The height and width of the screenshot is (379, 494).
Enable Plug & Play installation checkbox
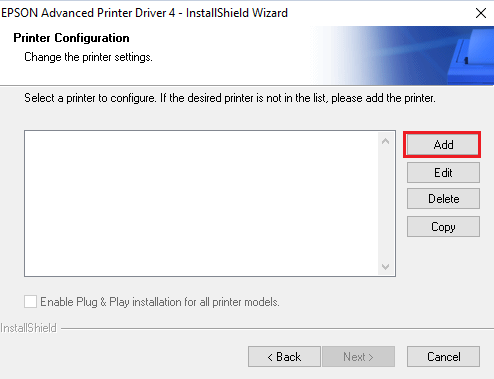tap(30, 302)
